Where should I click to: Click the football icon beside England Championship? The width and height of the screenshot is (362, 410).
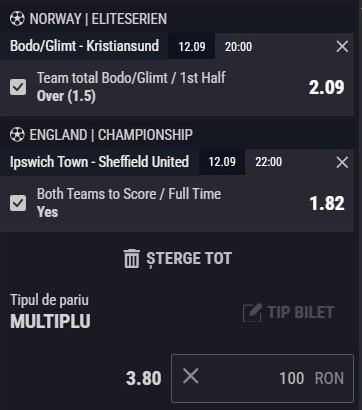17,135
